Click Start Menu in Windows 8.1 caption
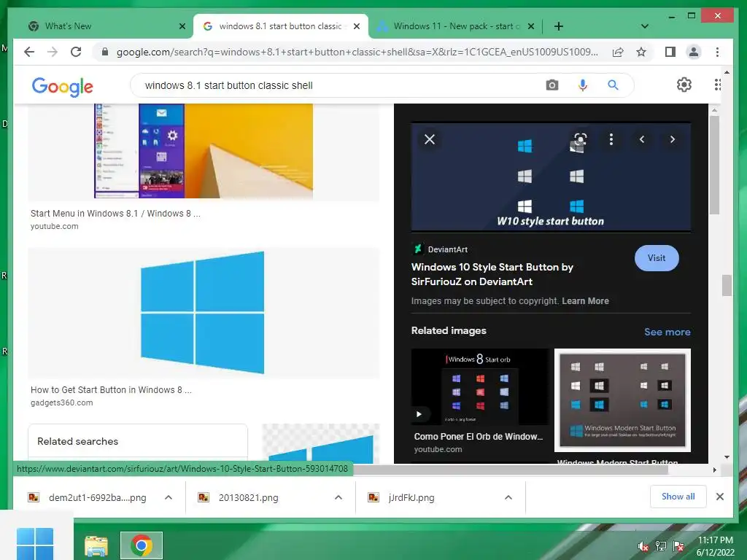 115,214
